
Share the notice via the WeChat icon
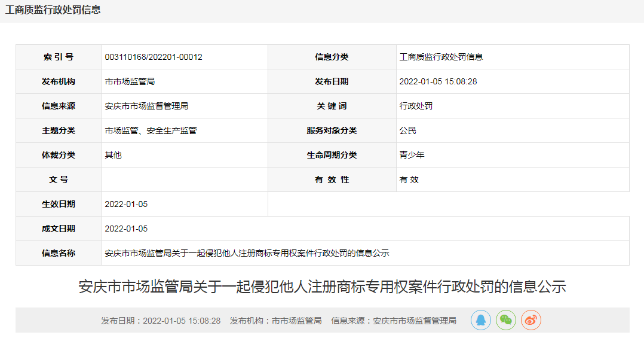pos(505,320)
